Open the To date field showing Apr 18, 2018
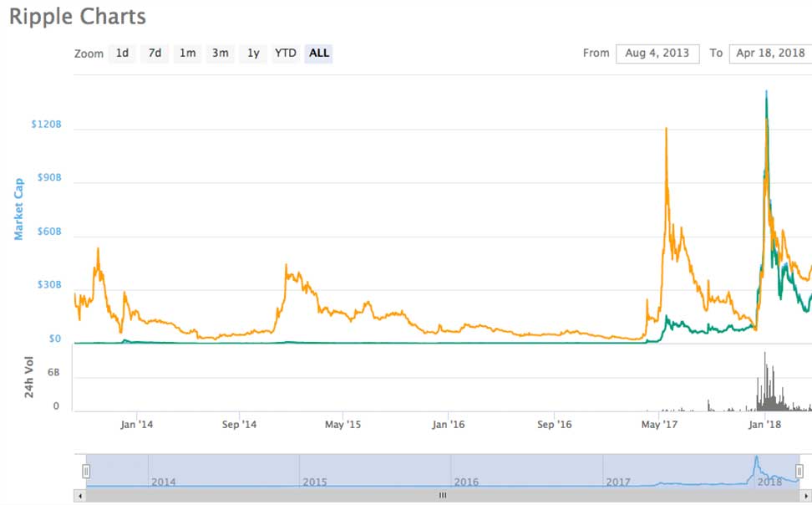The image size is (812, 505). click(769, 53)
